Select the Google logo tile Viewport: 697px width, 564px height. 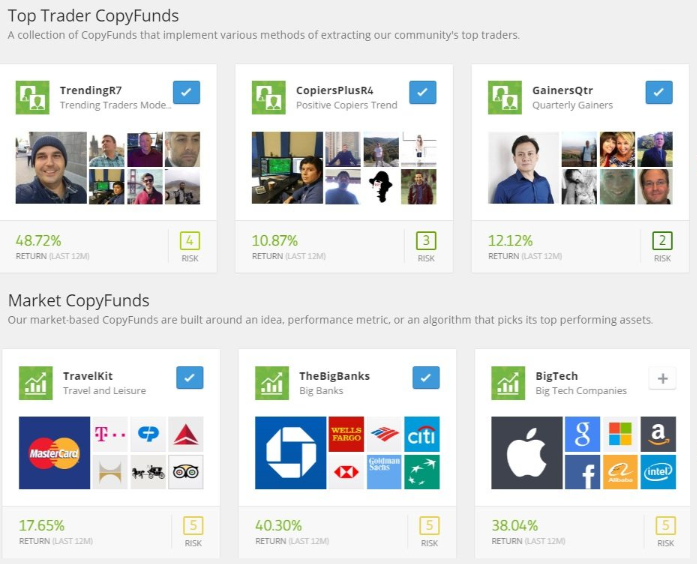(x=582, y=434)
